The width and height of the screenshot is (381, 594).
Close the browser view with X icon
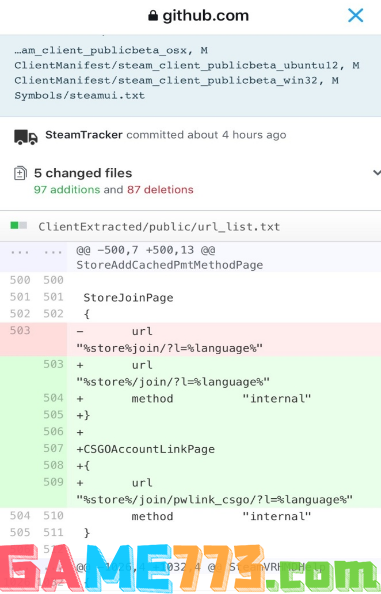(x=355, y=16)
